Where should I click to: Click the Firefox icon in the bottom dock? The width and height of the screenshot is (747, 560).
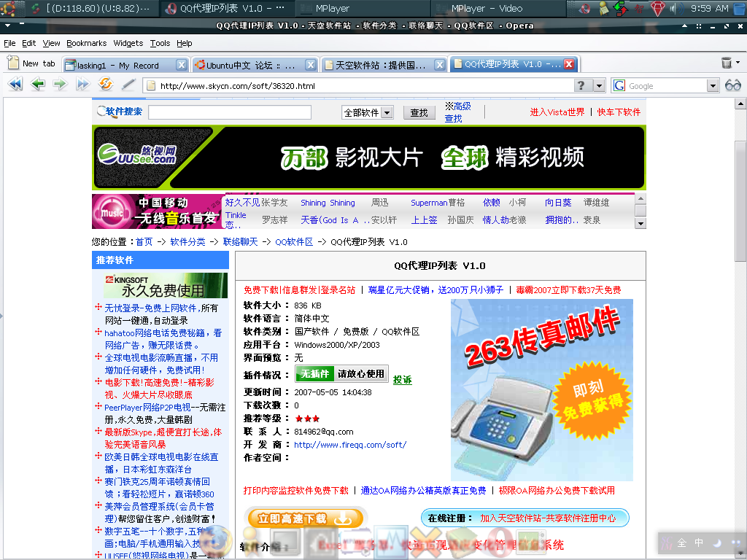coord(217,542)
